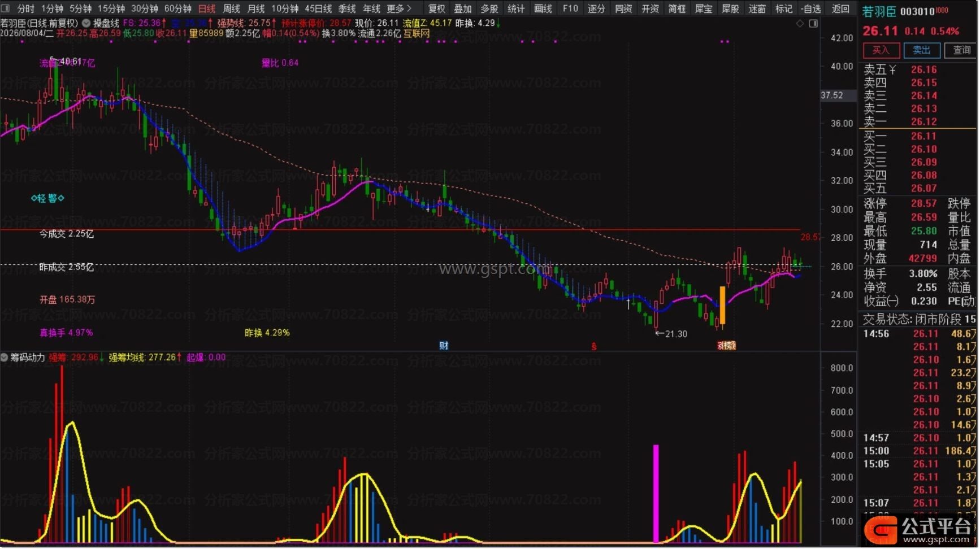This screenshot has height=549, width=980.
Task: Click the 开资 toolbar item
Action: tap(650, 8)
